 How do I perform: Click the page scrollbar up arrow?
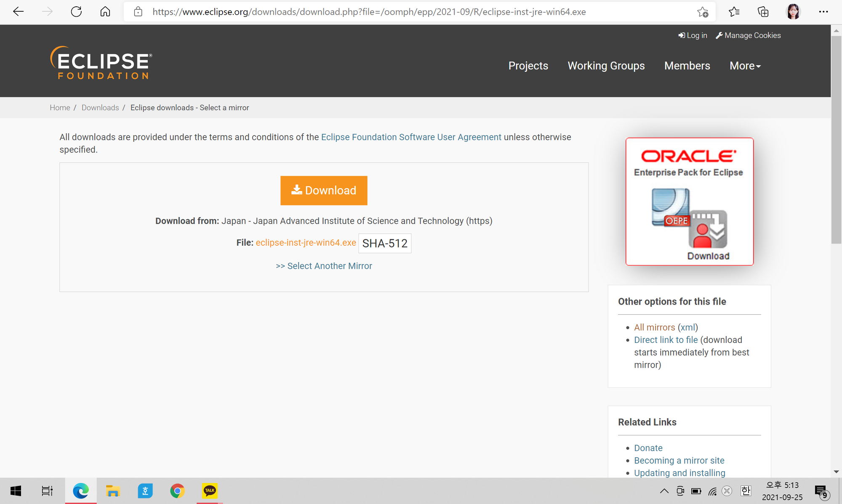pos(836,31)
